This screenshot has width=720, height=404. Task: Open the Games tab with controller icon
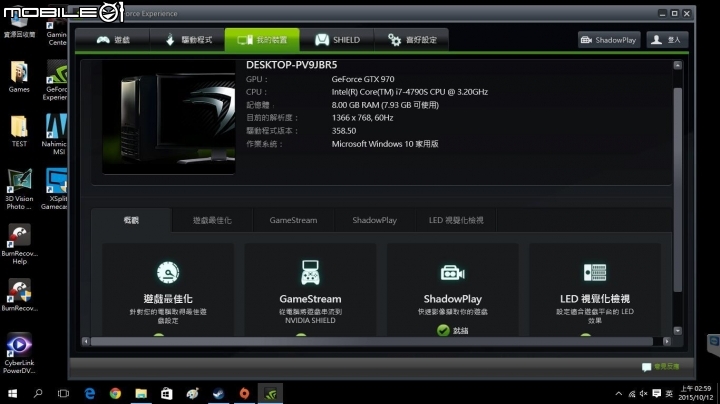click(113, 40)
